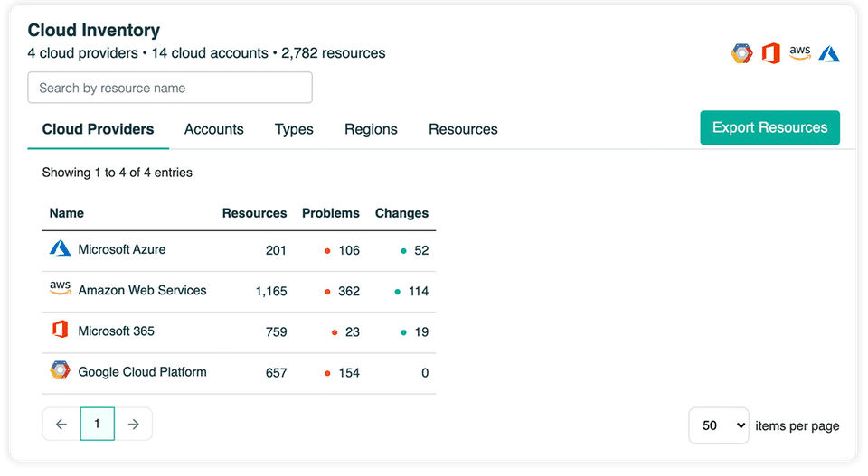
Task: Click the AWS logo in top-right header
Action: tap(799, 53)
